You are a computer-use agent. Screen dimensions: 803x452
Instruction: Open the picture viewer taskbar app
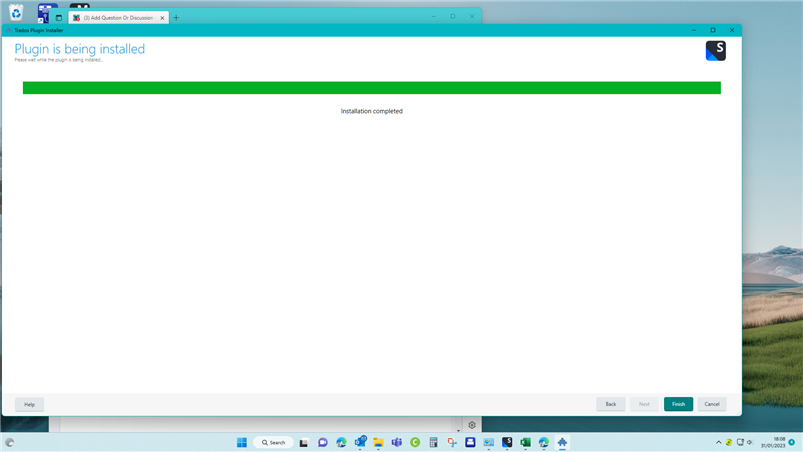[489, 442]
